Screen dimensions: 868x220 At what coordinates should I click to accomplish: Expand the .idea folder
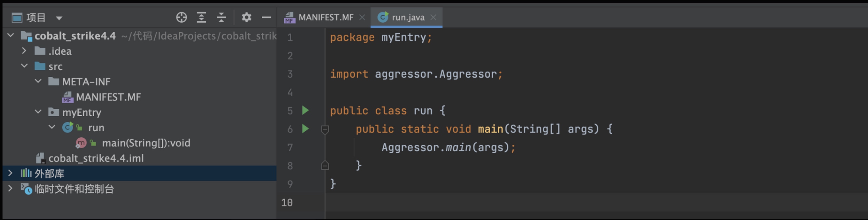point(24,51)
